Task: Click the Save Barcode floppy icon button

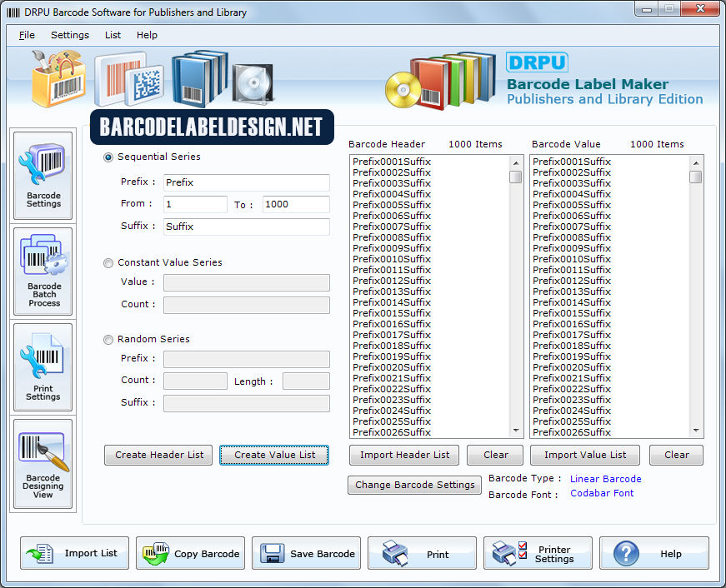Action: pos(306,553)
